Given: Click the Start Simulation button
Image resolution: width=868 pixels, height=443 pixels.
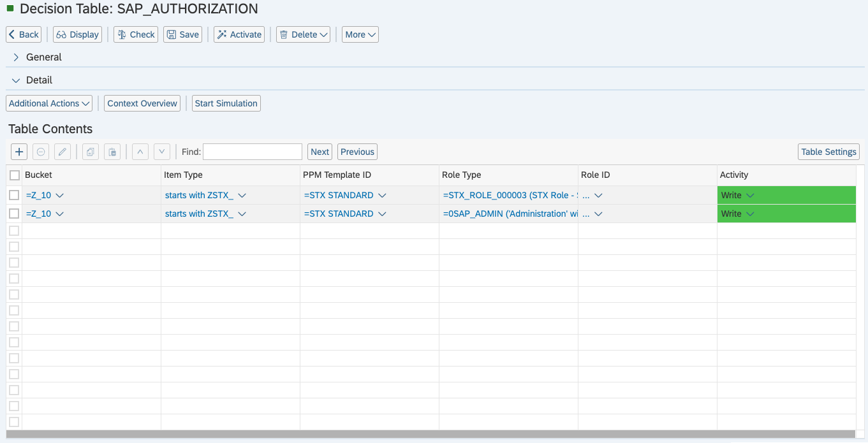Looking at the screenshot, I should [x=226, y=103].
